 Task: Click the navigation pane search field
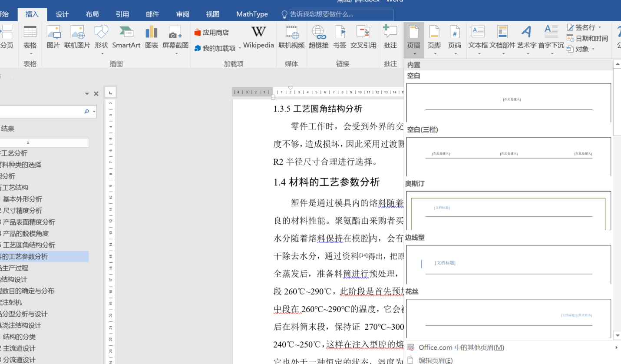point(41,112)
